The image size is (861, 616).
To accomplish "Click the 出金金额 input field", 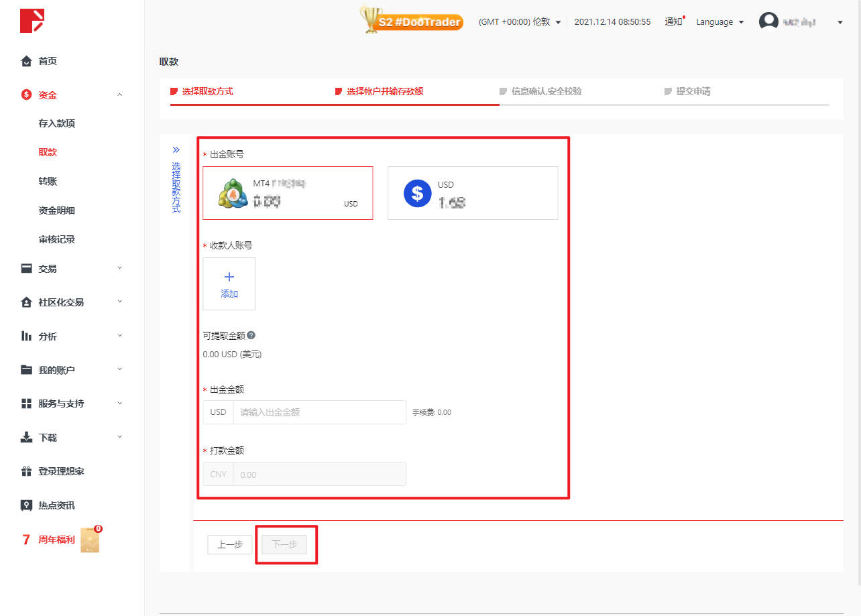I will pos(319,412).
